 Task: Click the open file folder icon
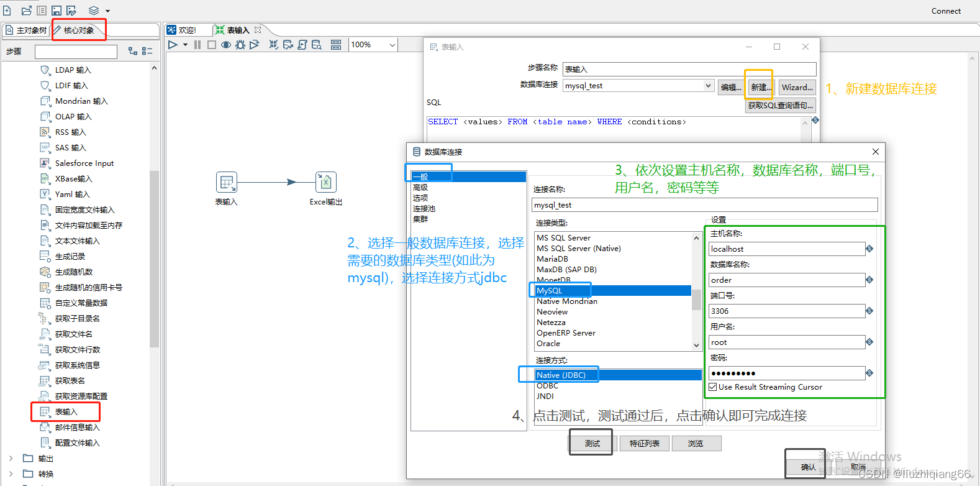(26, 11)
